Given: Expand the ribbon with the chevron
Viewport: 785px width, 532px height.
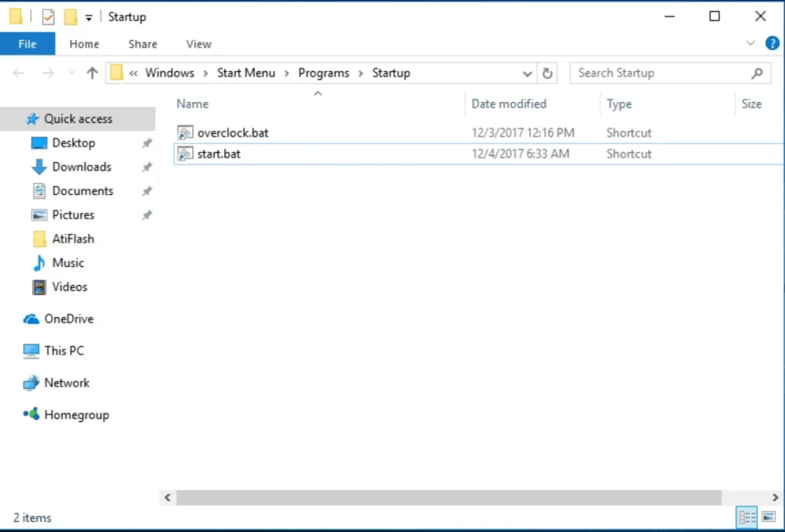Looking at the screenshot, I should [x=751, y=43].
